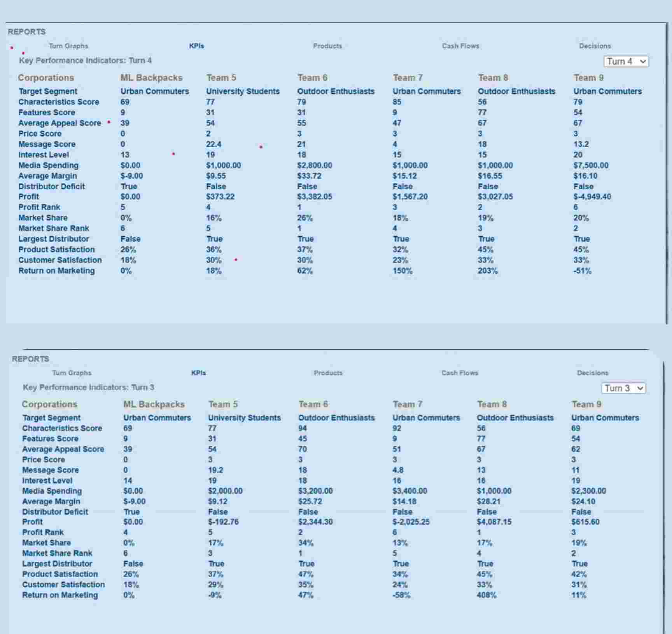The width and height of the screenshot is (672, 634).
Task: Click heading Key Performance Indicators: Turn 4
Action: tap(85, 60)
